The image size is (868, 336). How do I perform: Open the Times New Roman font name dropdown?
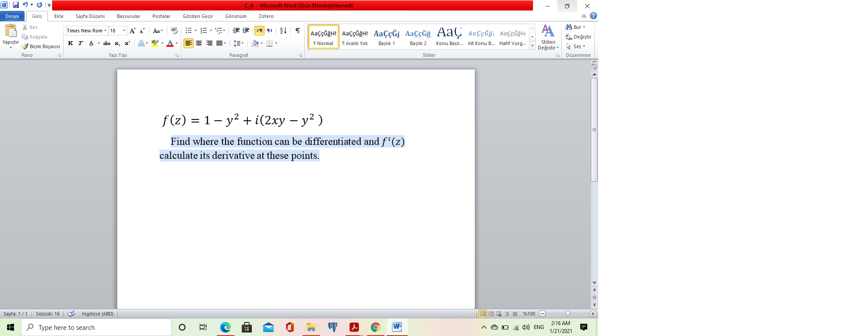105,31
